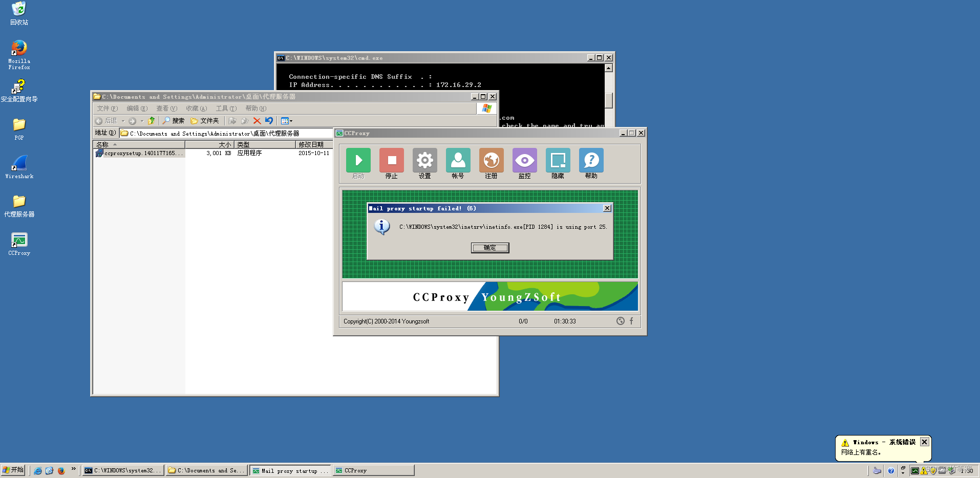Open CCProxy Settings (设置) gear icon
The height and width of the screenshot is (478, 980).
(x=425, y=161)
